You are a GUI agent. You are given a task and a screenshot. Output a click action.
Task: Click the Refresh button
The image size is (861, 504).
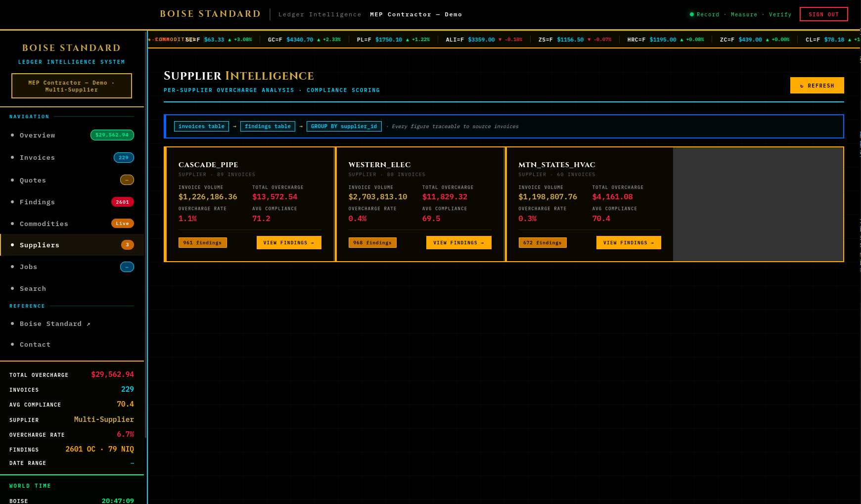(817, 86)
